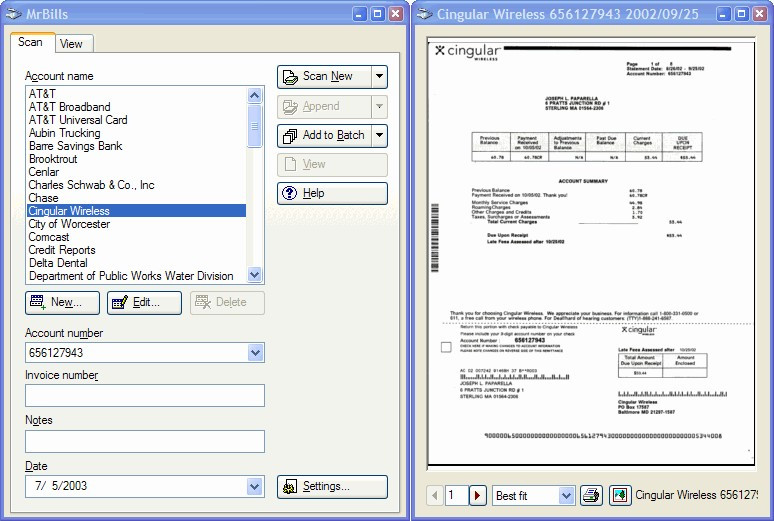Select City of Worcester account
The image size is (774, 521).
(136, 224)
